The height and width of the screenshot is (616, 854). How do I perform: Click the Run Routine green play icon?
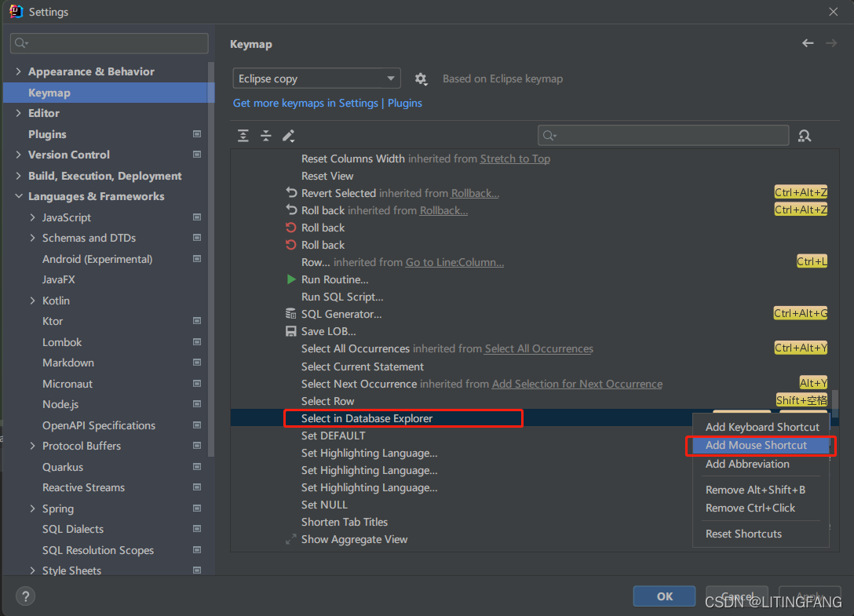(291, 279)
